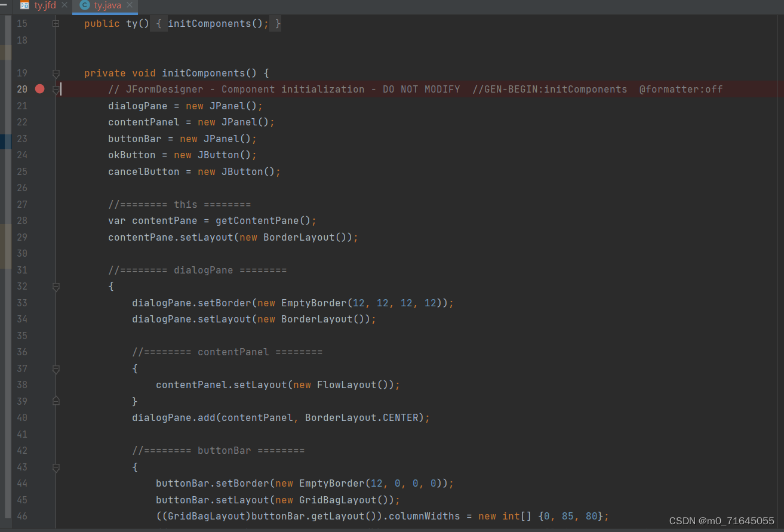Collapse dialogPane block at line 32

point(56,287)
